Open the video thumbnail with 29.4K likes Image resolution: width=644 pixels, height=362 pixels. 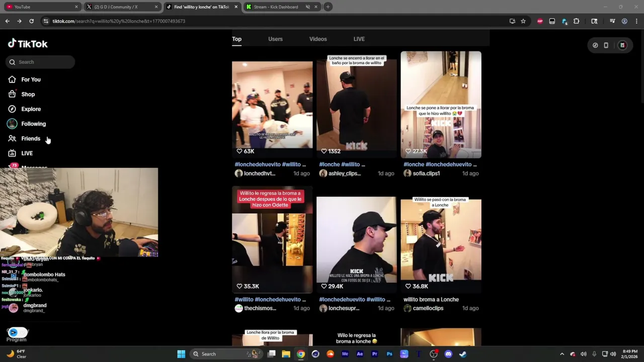[356, 240]
